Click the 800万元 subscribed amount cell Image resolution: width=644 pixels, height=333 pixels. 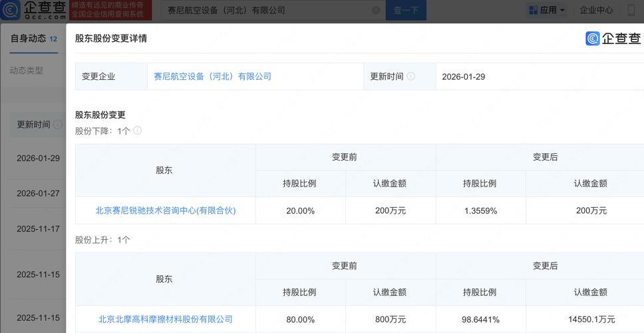click(390, 320)
